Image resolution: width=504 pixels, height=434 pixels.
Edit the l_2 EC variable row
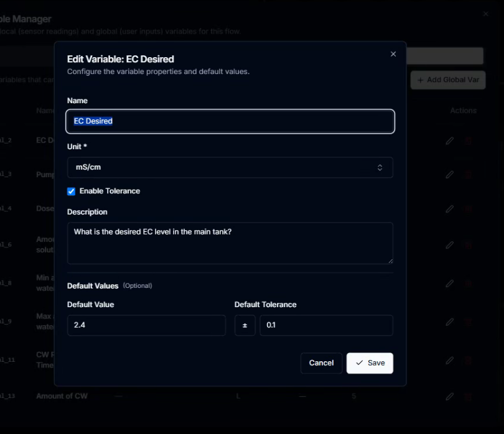[x=450, y=141]
